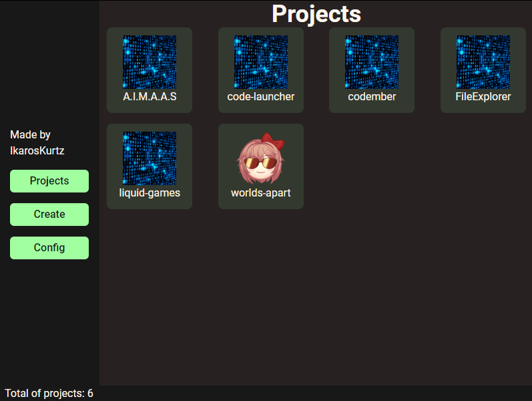Screen dimensions: 532x401
Task: Click the liquid-games text label
Action: [150, 193]
